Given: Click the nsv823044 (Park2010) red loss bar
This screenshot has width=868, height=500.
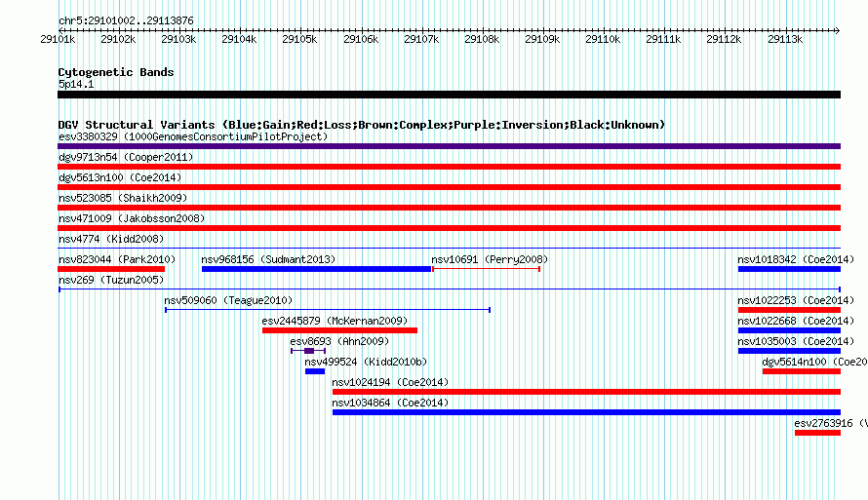Looking at the screenshot, I should (111, 269).
